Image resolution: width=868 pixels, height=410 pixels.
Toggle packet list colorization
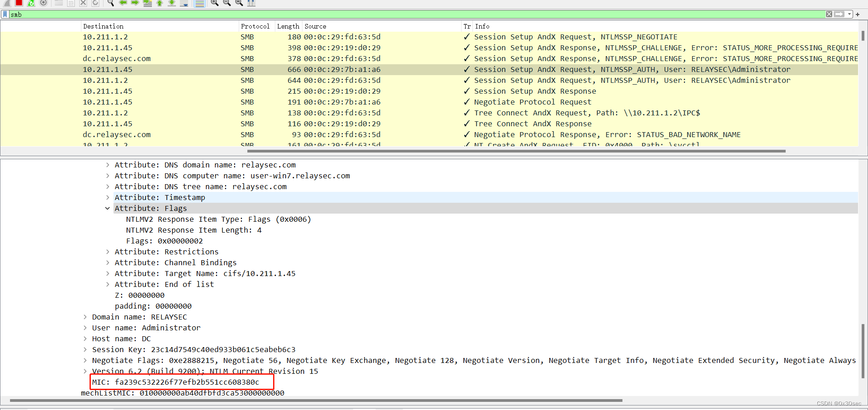(x=199, y=3)
